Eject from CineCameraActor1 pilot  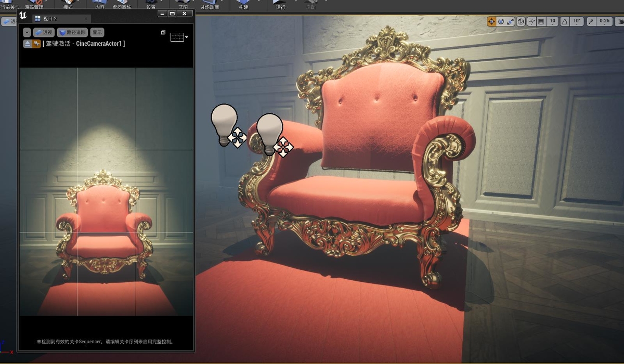click(28, 44)
